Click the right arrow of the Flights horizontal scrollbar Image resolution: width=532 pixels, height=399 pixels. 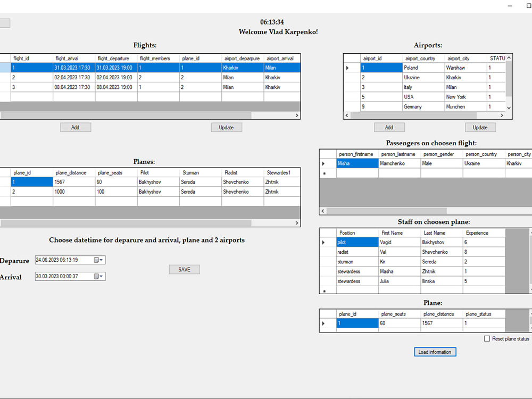[297, 115]
